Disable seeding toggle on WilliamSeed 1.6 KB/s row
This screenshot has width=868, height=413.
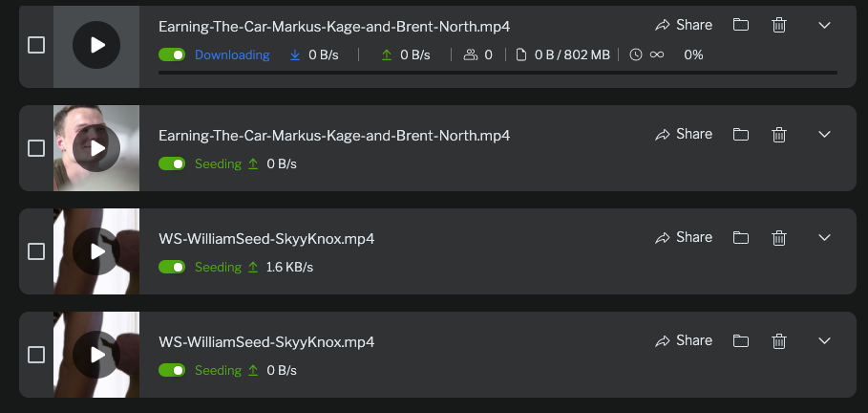[x=172, y=268]
